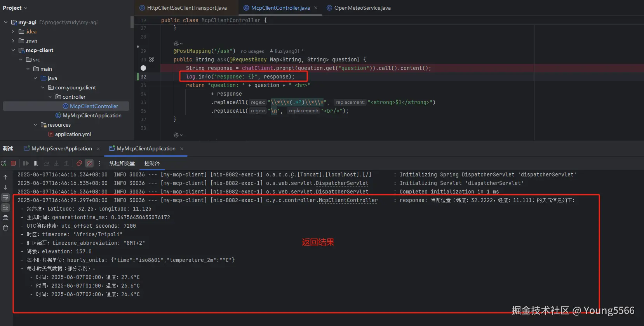Toggle soft-wrap in the console
This screenshot has width=644, height=326.
tap(5, 197)
